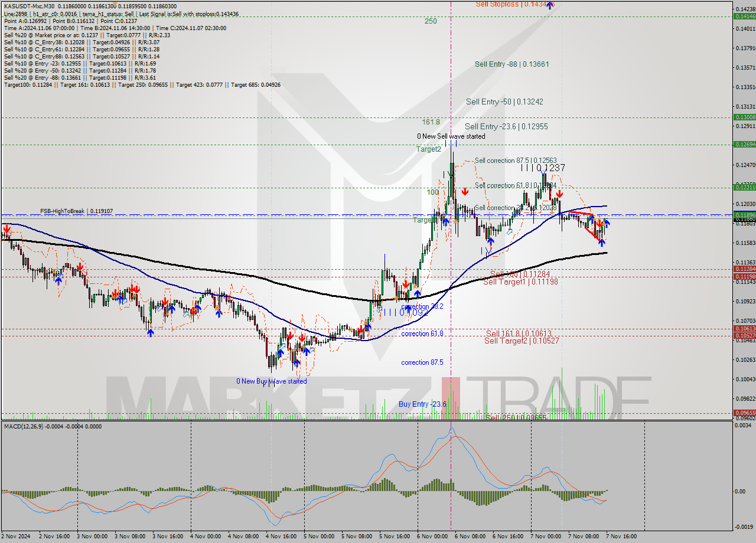This screenshot has width=756, height=543.
Task: Select the 'Sell Entry -50 | 0.13242' label
Action: pyautogui.click(x=504, y=102)
